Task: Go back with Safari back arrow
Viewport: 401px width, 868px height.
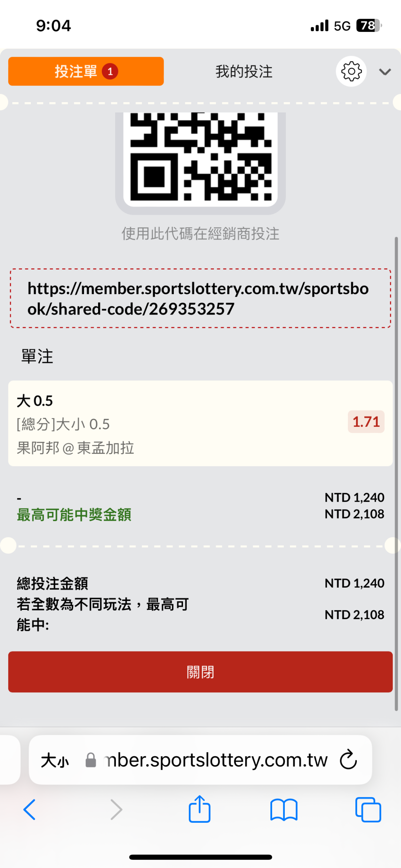Action: tap(30, 810)
